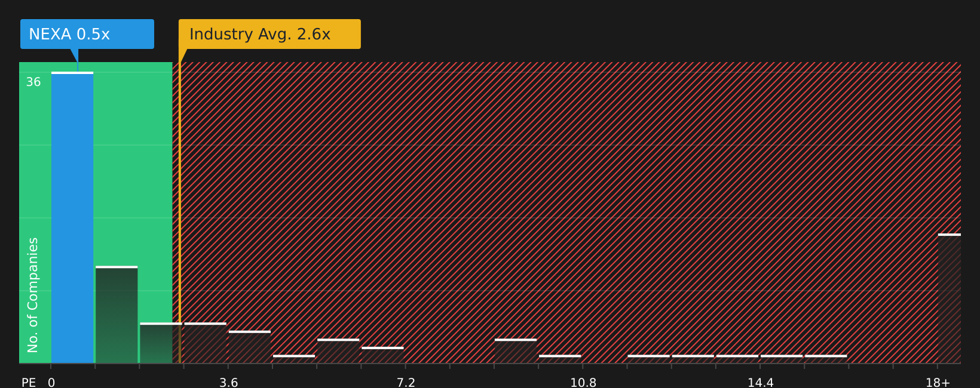Select the 18+ bar at far right
The image size is (980, 388).
coord(950,298)
